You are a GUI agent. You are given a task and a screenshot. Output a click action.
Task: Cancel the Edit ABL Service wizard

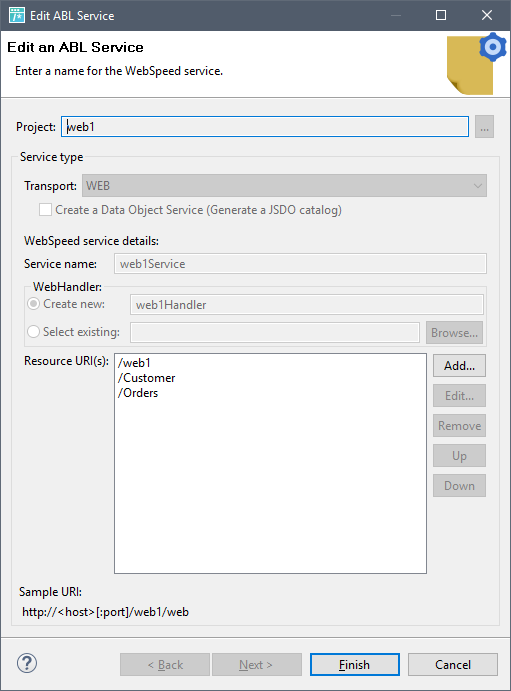click(453, 665)
